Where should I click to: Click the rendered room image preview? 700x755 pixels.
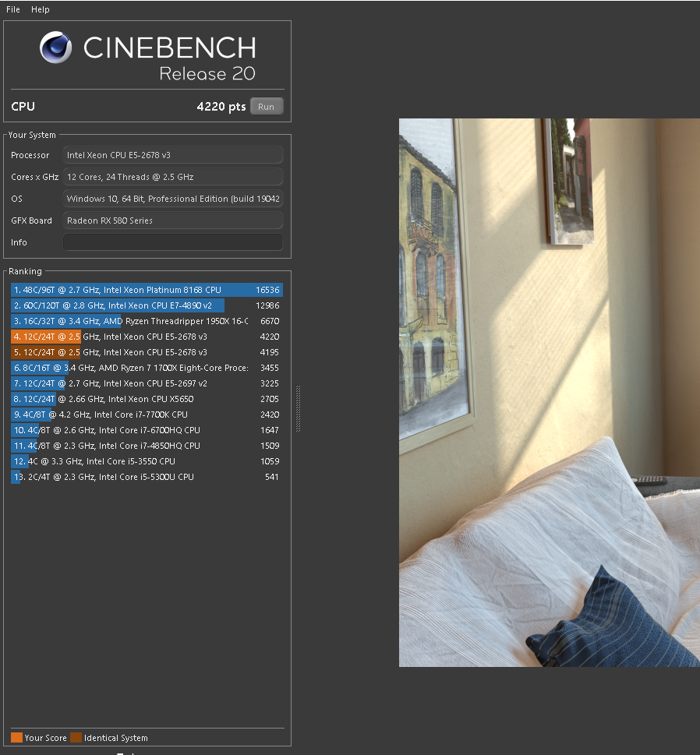pyautogui.click(x=550, y=393)
